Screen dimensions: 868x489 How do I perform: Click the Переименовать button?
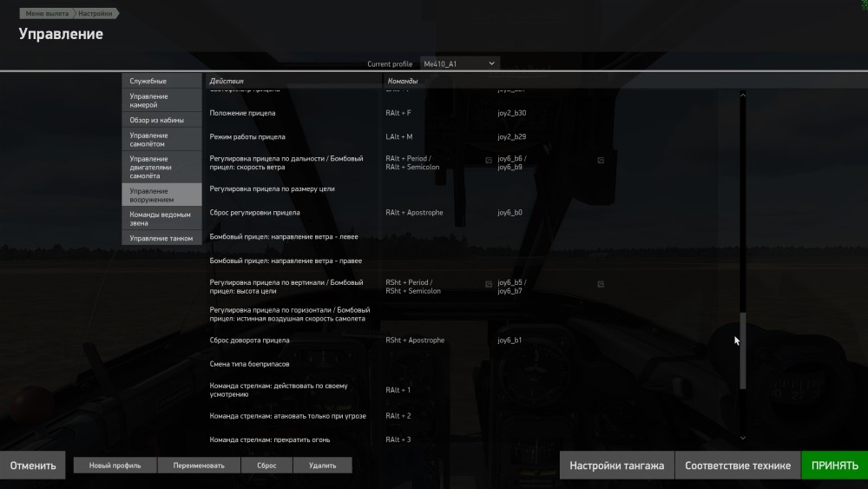click(199, 466)
